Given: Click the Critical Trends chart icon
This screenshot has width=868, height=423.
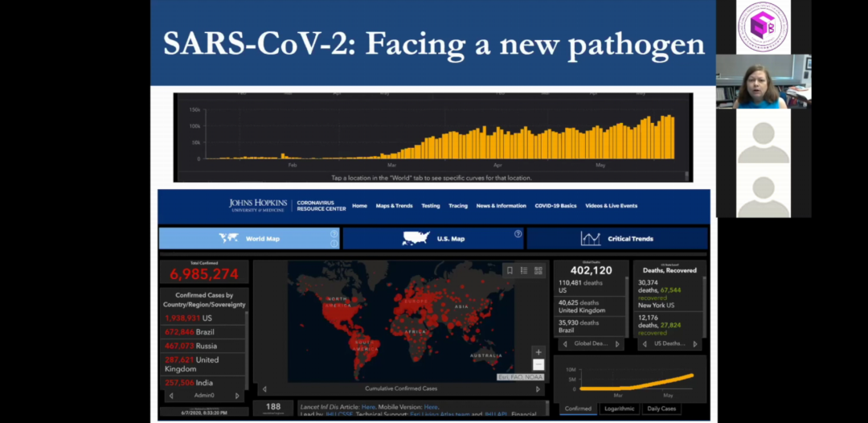Looking at the screenshot, I should point(590,239).
